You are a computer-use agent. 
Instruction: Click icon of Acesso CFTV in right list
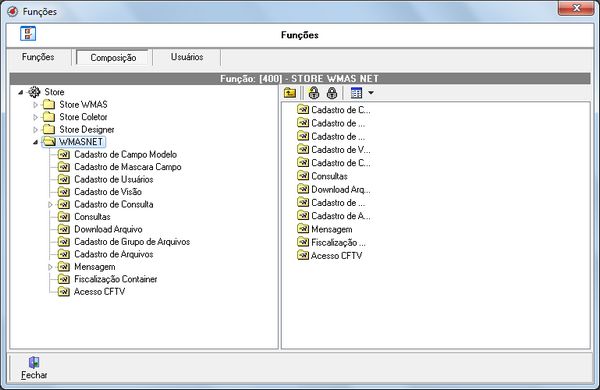click(x=303, y=255)
